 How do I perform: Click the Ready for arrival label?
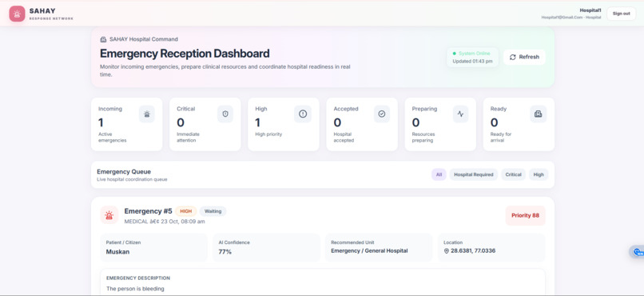pyautogui.click(x=501, y=138)
